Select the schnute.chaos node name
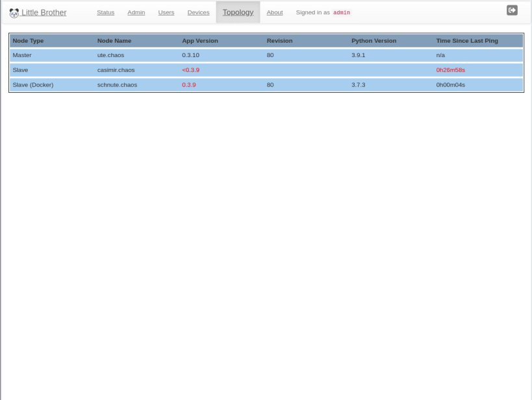The width and height of the screenshot is (532, 400). (118, 85)
